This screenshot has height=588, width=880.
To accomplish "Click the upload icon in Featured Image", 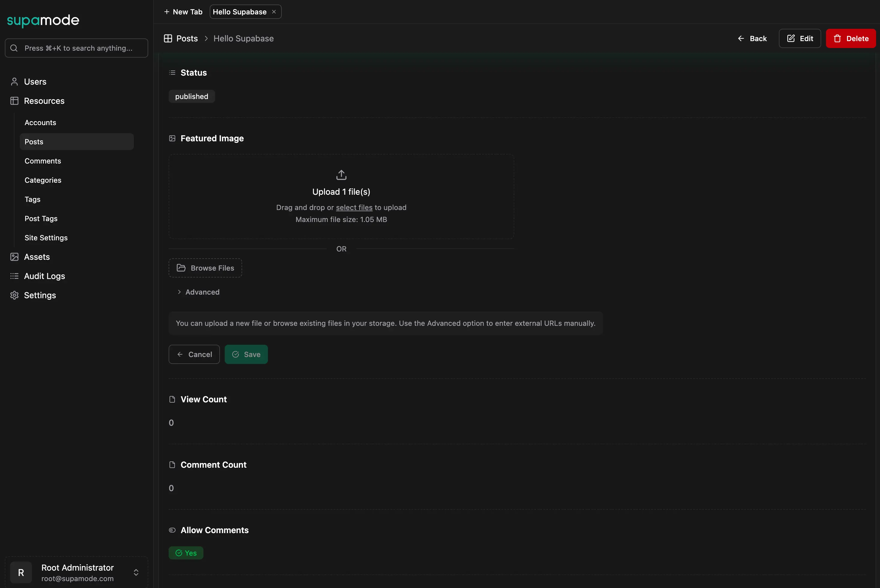I will [341, 175].
